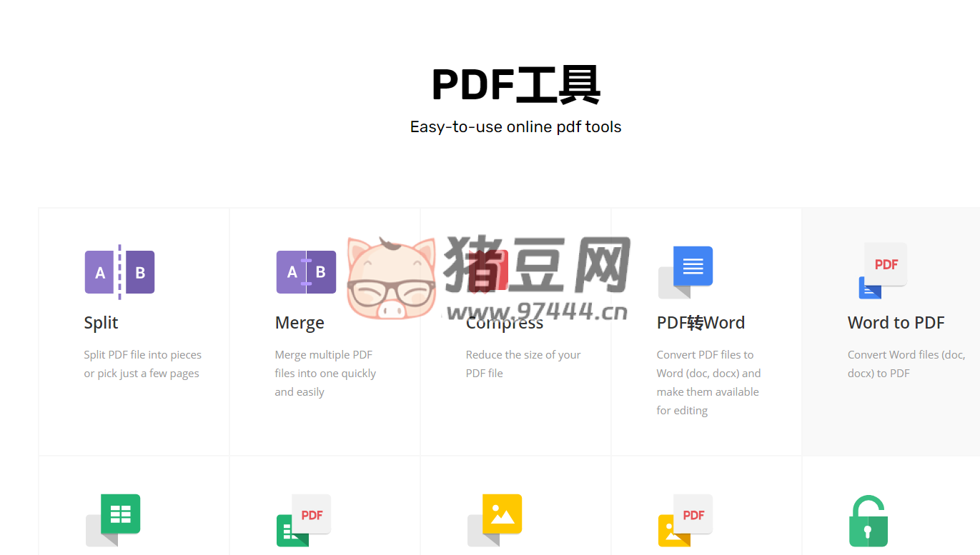
Task: Click the Easy-to-use online pdf tools subtitle
Action: pyautogui.click(x=516, y=126)
